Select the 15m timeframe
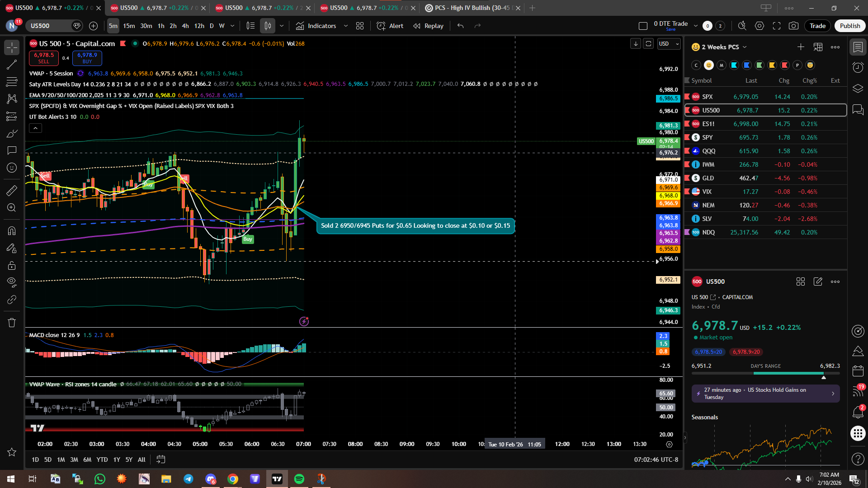Image resolution: width=868 pixels, height=488 pixels. [x=129, y=26]
